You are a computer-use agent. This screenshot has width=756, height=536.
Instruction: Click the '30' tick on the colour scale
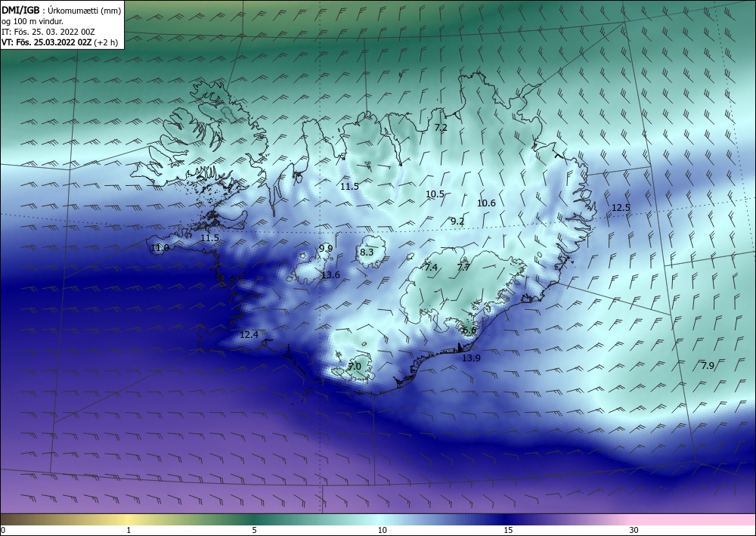pyautogui.click(x=634, y=531)
